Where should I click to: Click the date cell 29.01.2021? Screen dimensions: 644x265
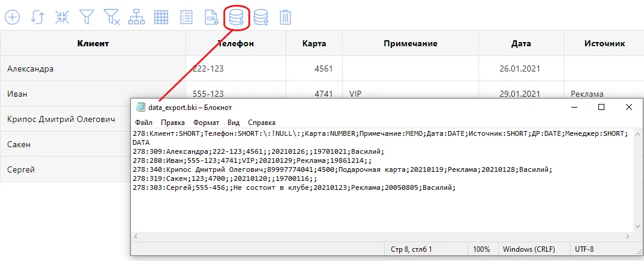tap(521, 91)
